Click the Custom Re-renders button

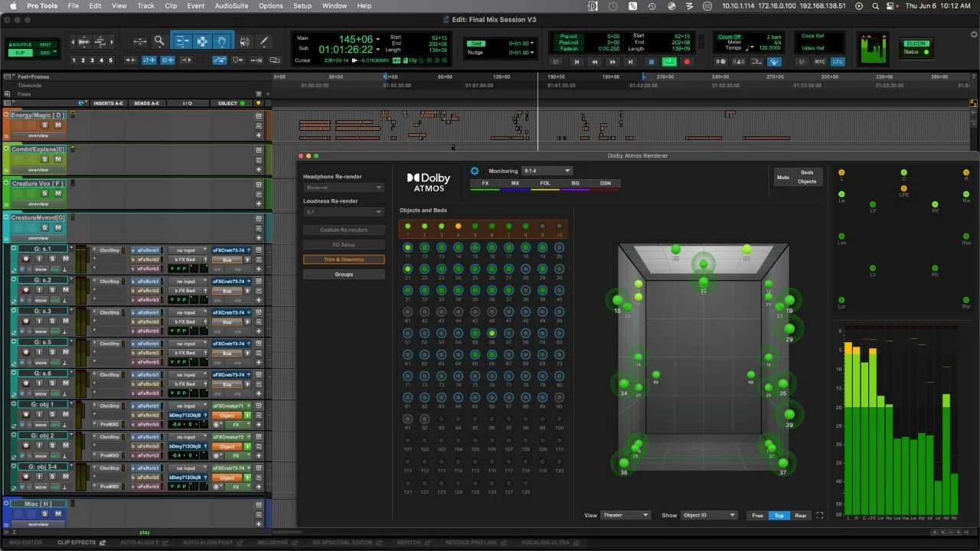[344, 230]
